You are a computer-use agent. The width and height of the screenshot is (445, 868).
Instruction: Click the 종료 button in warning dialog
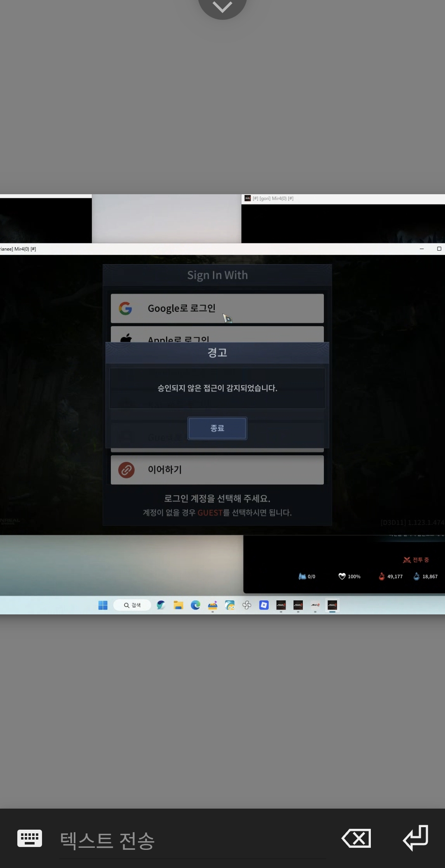pyautogui.click(x=217, y=428)
